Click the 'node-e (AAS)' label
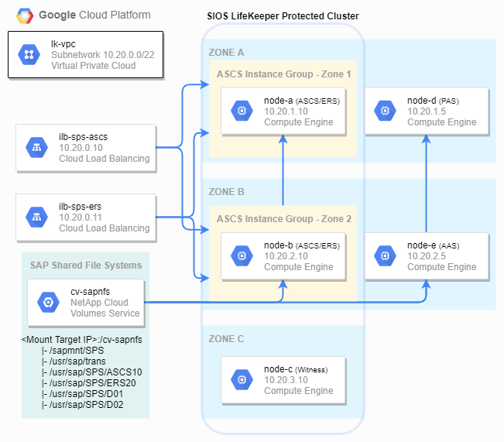 (x=434, y=245)
